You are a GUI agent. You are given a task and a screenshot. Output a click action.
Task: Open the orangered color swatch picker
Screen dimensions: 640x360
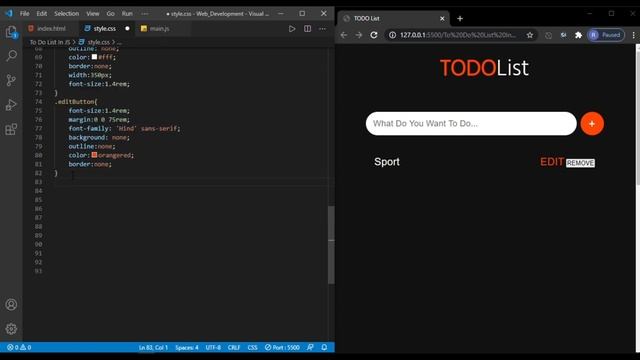(94, 155)
